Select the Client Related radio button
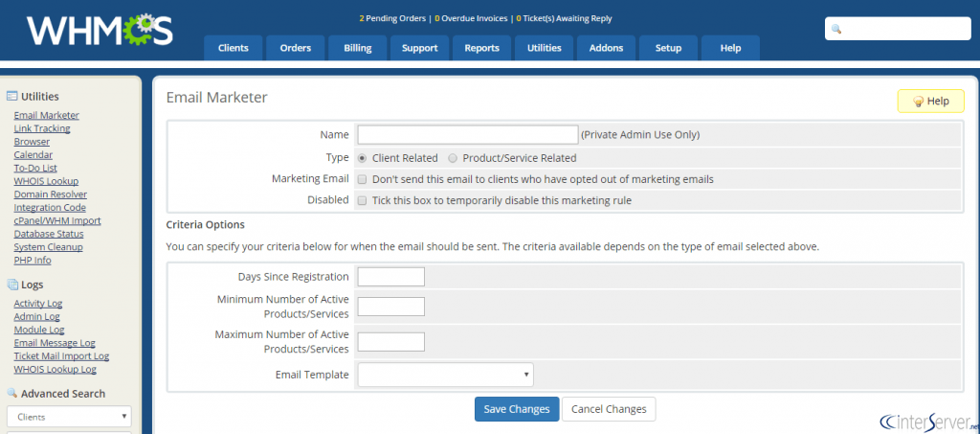This screenshot has width=980, height=434. pyautogui.click(x=363, y=158)
